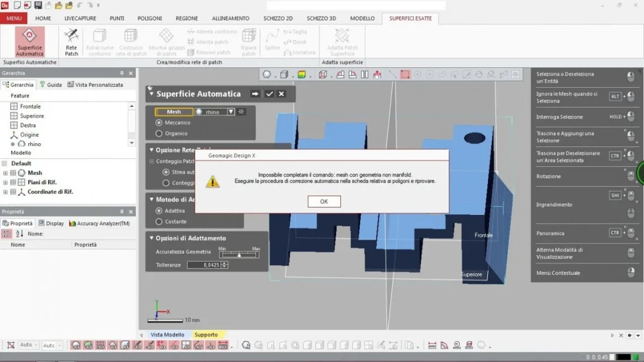Image resolution: width=644 pixels, height=362 pixels.
Task: Click the open folder icon in title bar
Action: tap(58, 5)
